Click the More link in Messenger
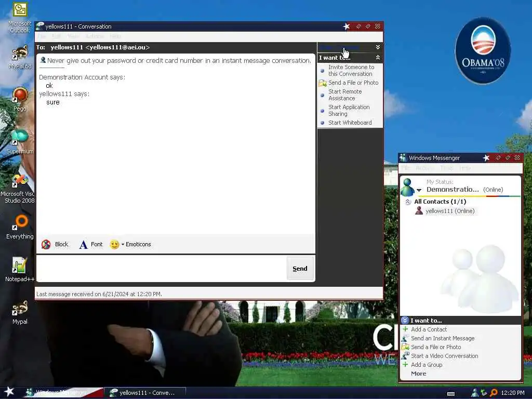The height and width of the screenshot is (399, 532). click(418, 374)
